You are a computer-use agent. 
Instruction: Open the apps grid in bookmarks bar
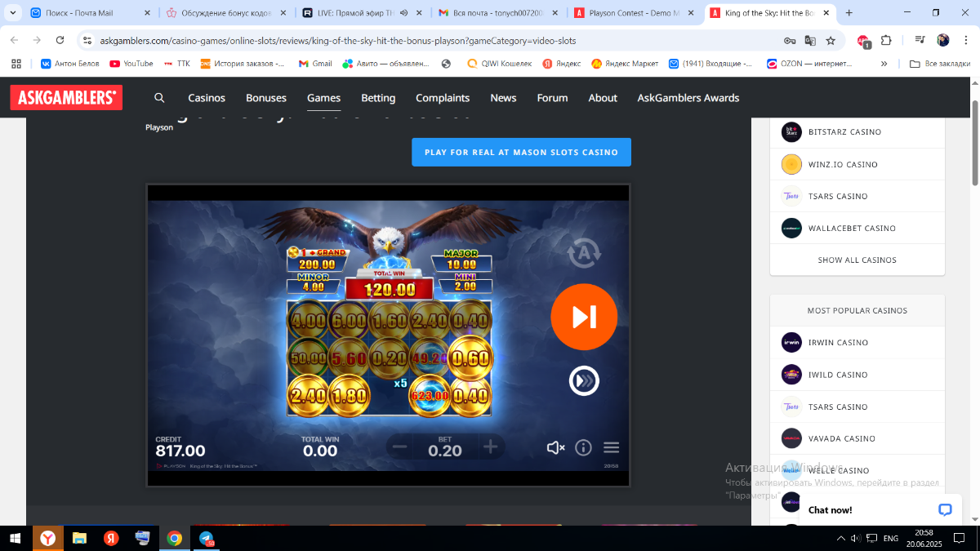click(x=17, y=64)
